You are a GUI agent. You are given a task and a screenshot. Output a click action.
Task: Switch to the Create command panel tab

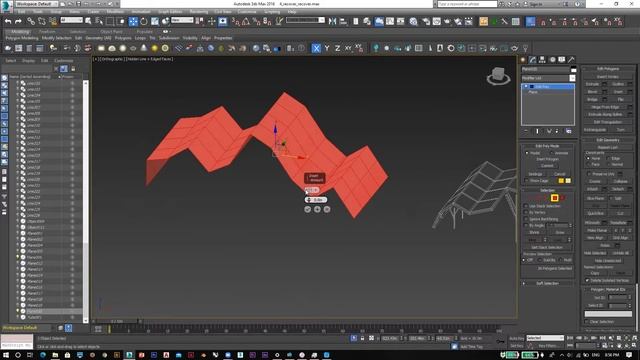(523, 60)
